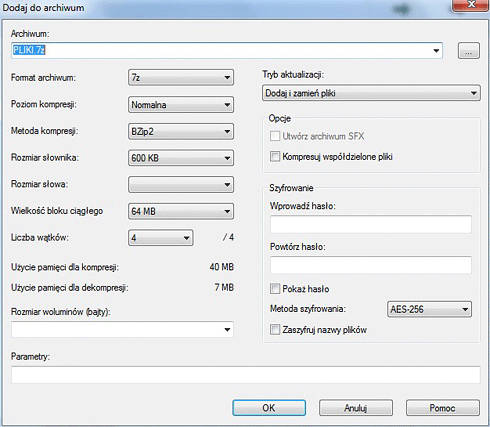The height and width of the screenshot is (427, 490).
Task: Open Tryb aktualizacji dropdown list
Action: (371, 93)
